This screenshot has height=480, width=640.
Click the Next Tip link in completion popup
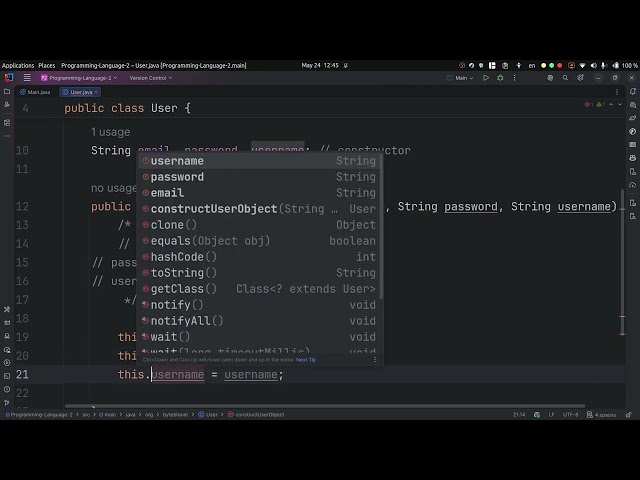(x=306, y=360)
